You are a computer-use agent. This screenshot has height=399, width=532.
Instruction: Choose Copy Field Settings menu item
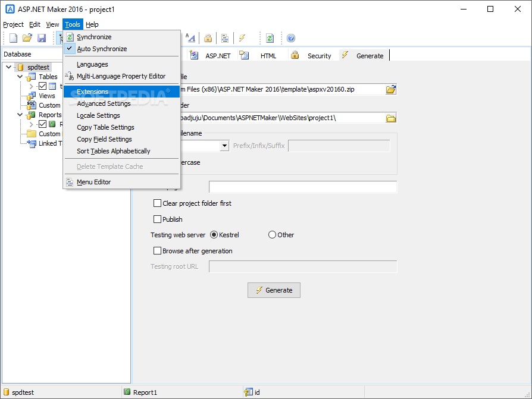coord(121,139)
